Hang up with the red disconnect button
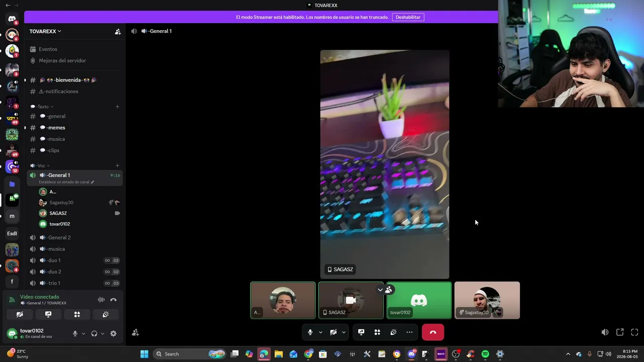 pos(433,332)
